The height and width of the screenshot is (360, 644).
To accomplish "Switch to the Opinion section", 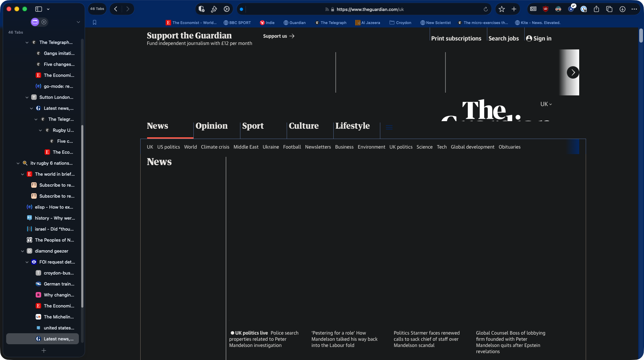I will coord(211,126).
